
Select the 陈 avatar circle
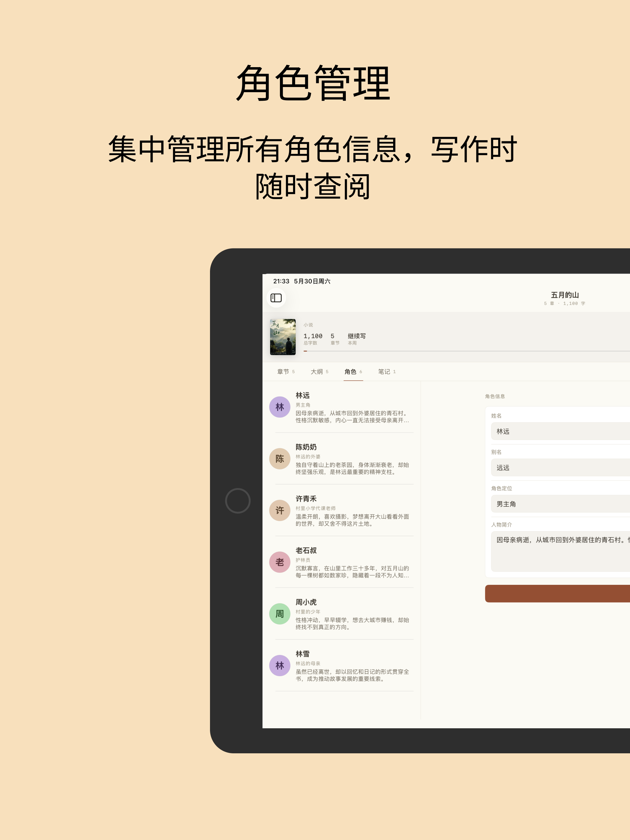click(x=280, y=459)
